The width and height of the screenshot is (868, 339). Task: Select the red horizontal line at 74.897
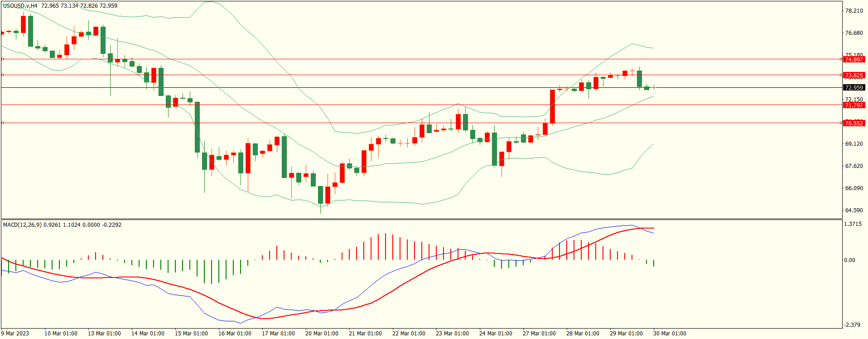click(408, 59)
